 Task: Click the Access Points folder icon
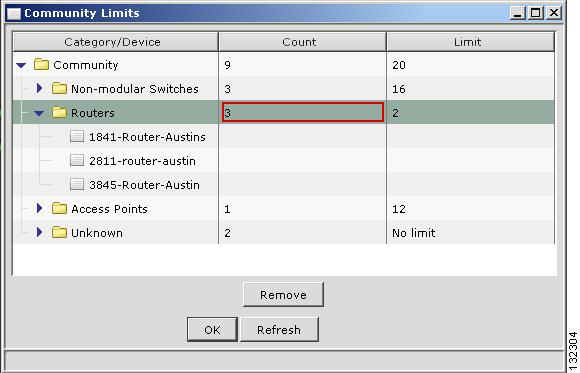coord(59,209)
